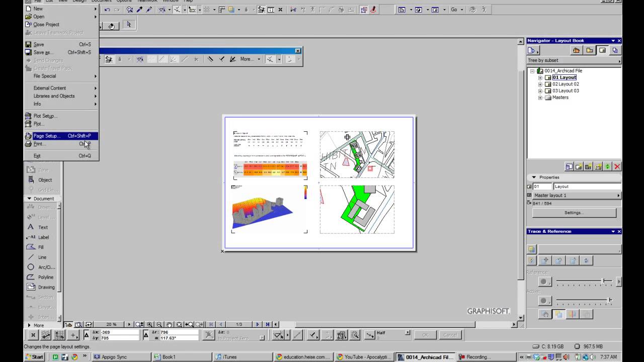Click the zoom out magnifier icon

coord(159,325)
